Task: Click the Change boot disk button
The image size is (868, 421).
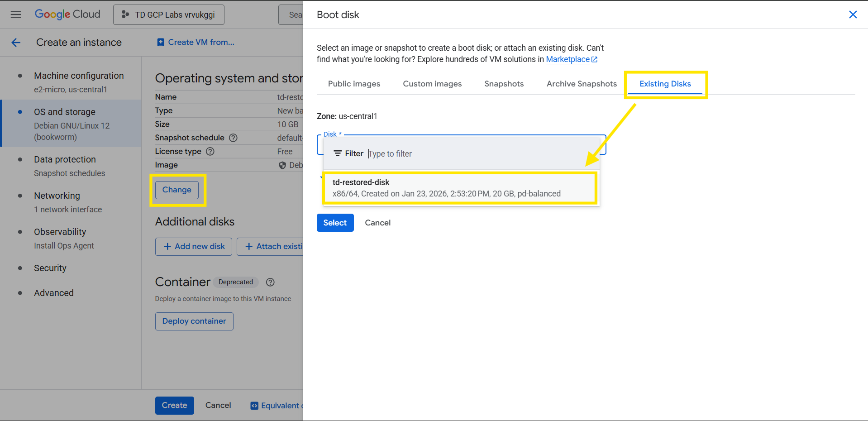Action: tap(177, 190)
